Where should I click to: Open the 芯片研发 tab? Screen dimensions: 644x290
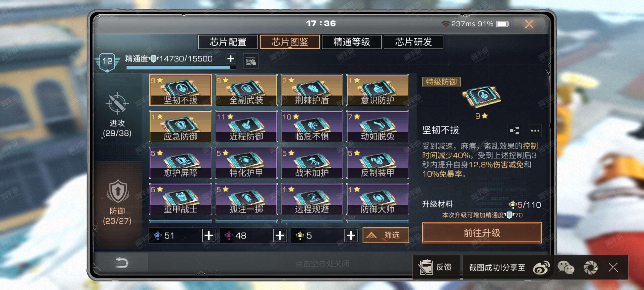tap(413, 42)
